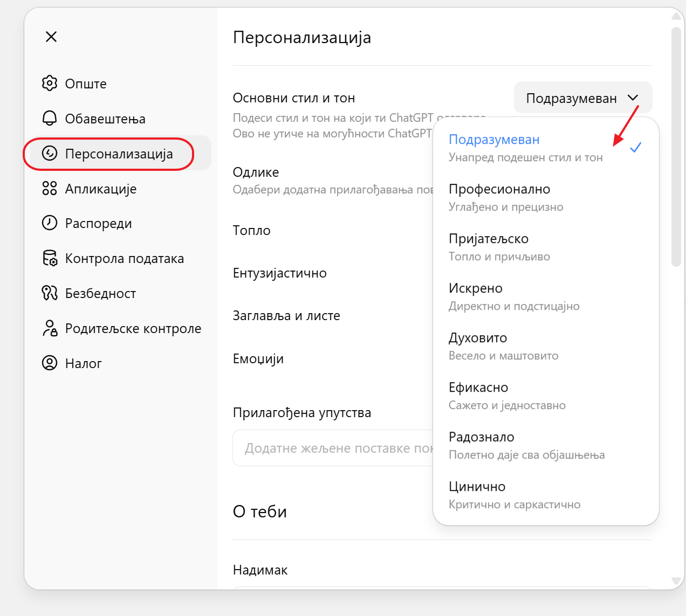
Task: Click the Обавештења bell icon
Action: (x=50, y=119)
